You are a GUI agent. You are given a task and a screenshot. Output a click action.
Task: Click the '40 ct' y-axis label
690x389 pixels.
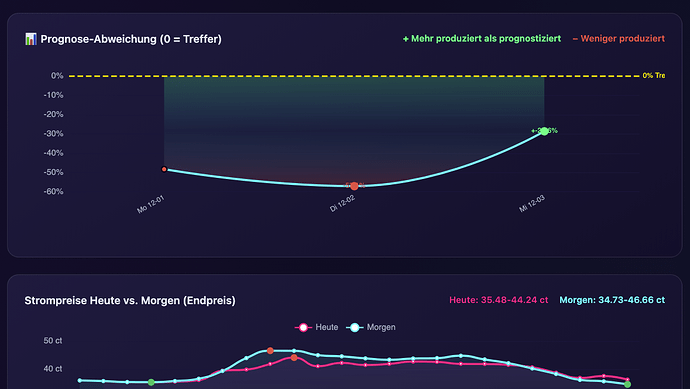[x=53, y=369]
